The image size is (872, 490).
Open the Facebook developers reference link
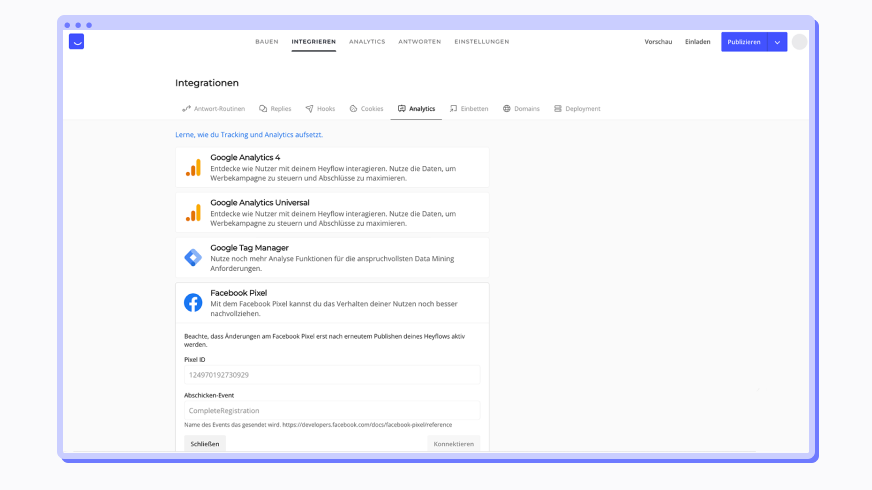coord(367,424)
